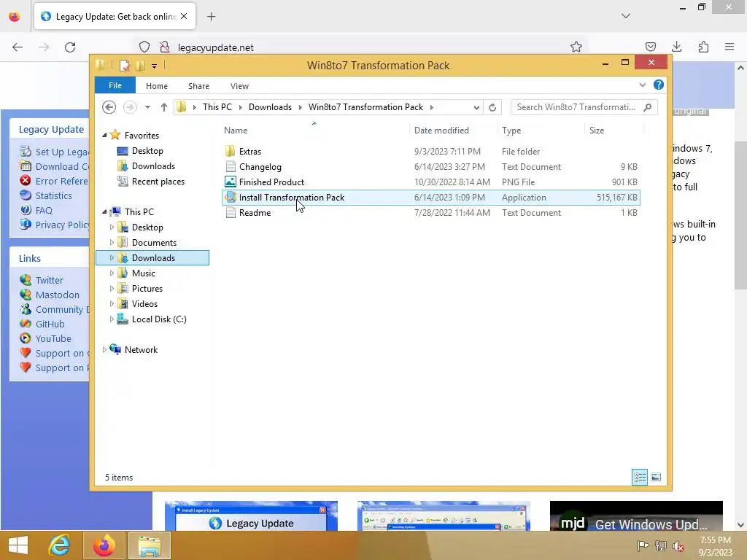Screen dimensions: 747x560
Task: Open the GitHub link on webpage
Action: pos(50,324)
